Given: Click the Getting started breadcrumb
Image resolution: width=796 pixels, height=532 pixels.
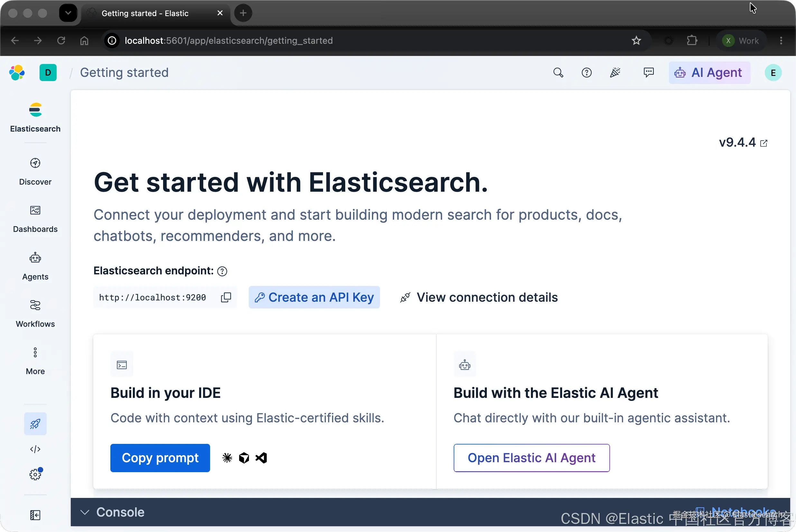Looking at the screenshot, I should click(124, 73).
